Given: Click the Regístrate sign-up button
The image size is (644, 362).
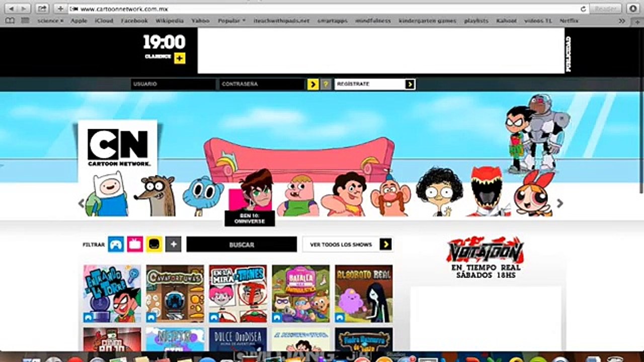Looking at the screenshot, I should (375, 84).
